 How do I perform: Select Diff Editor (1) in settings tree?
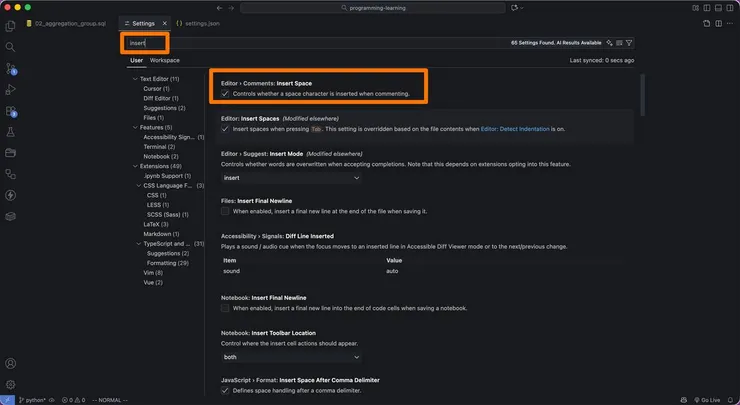pos(161,98)
